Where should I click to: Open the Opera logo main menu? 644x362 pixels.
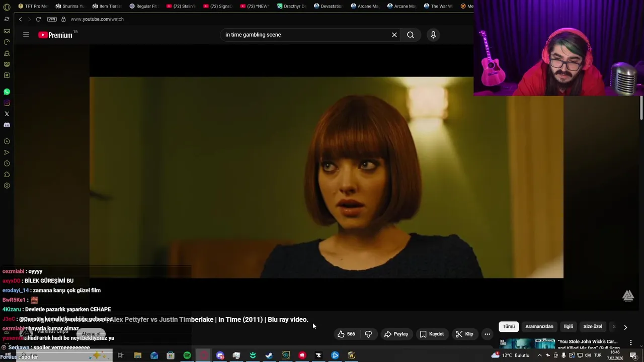[x=7, y=6]
